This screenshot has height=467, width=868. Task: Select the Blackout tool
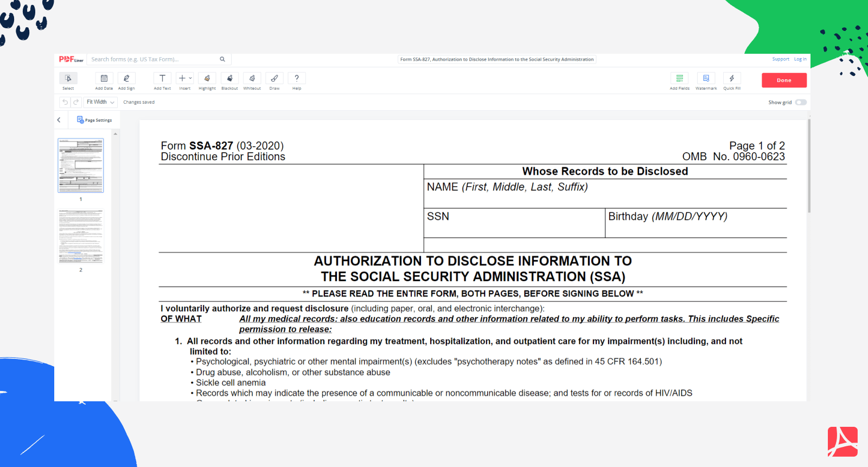point(229,79)
